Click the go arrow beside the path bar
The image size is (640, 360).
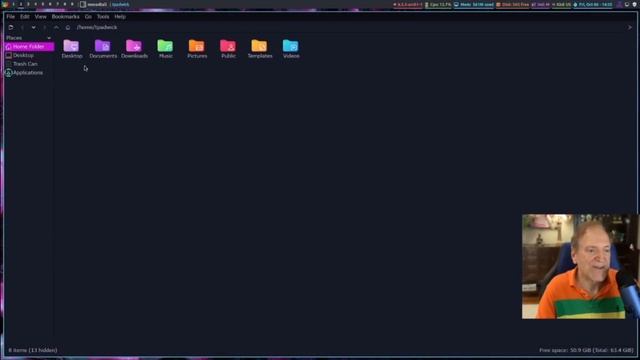tap(630, 27)
